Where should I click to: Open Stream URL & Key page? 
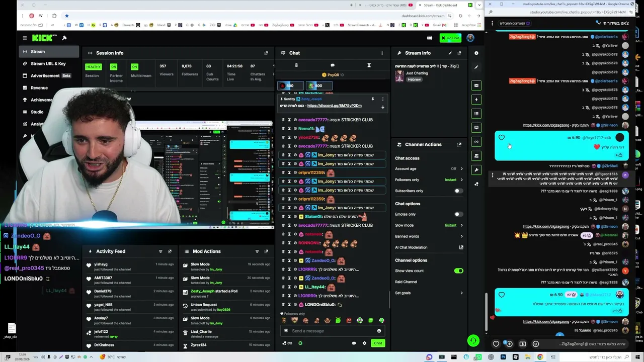click(x=49, y=64)
